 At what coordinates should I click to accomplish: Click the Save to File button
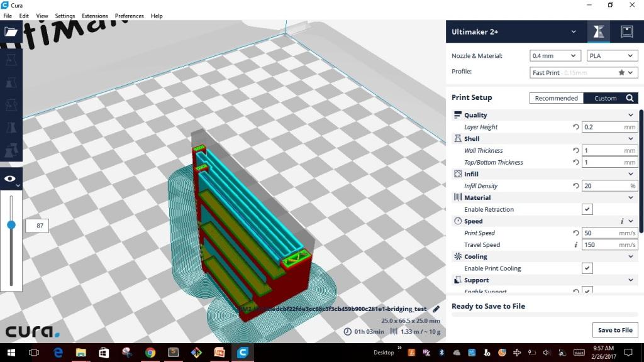[x=615, y=330]
